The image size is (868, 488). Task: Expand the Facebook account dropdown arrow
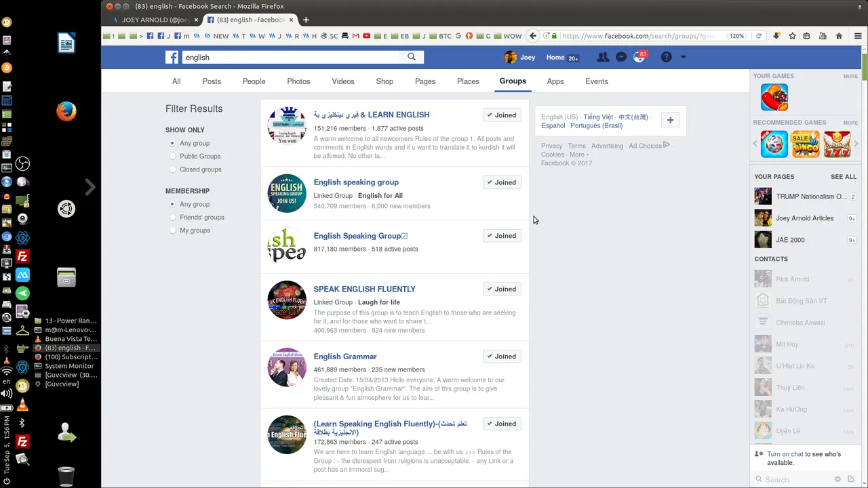(x=683, y=58)
